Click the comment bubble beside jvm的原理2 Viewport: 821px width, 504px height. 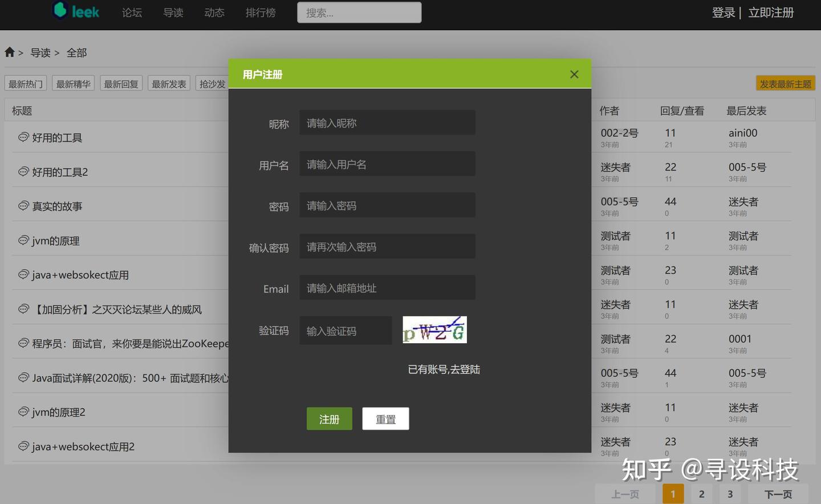pos(23,412)
